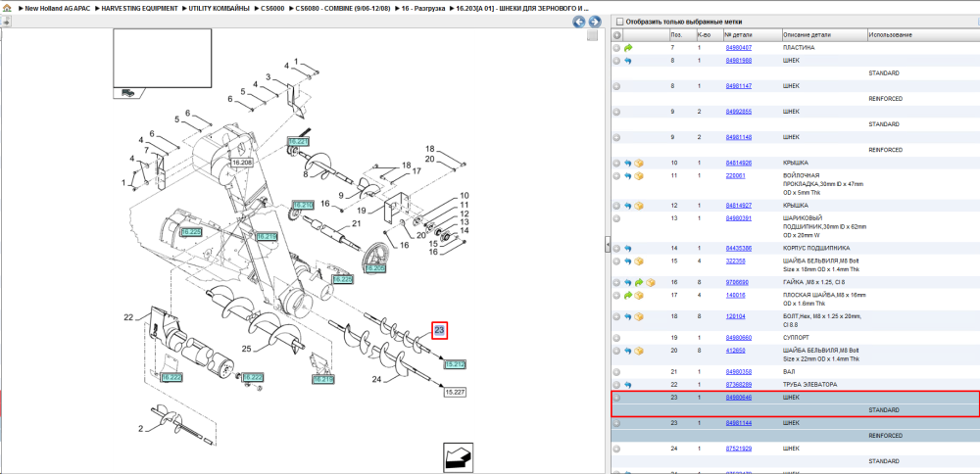Image resolution: width=980 pixels, height=474 pixels.
Task: Select reference label 16.221 in diagram
Action: tap(298, 142)
